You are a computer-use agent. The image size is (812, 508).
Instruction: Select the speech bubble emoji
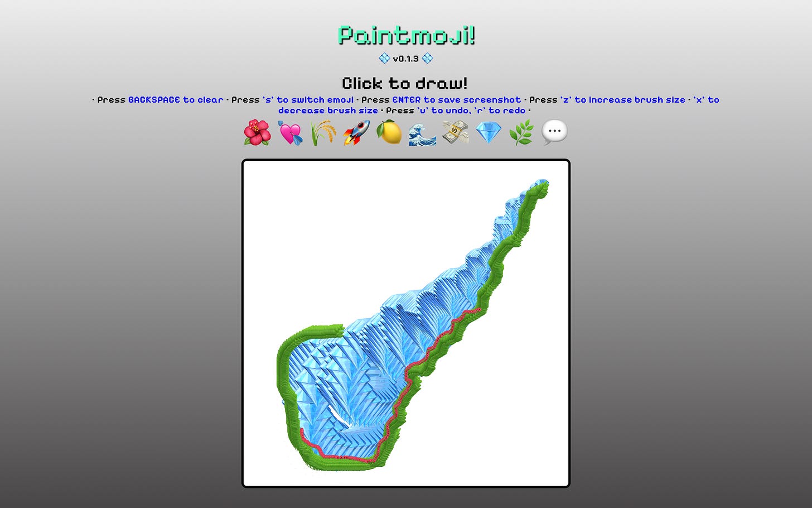(554, 133)
